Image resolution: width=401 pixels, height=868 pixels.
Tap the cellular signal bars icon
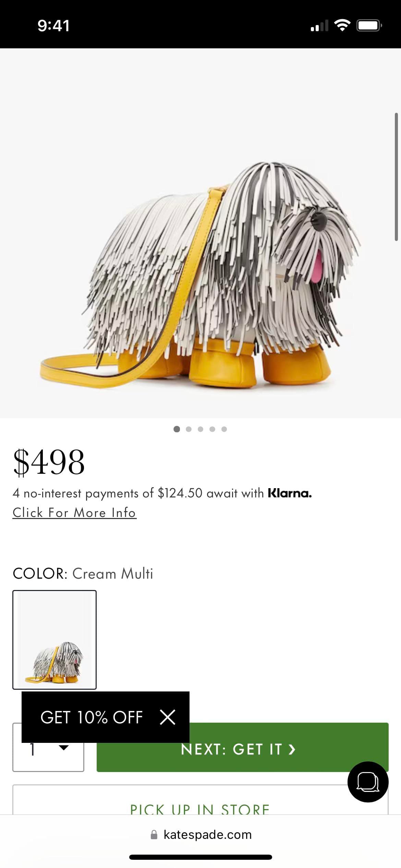pos(319,25)
